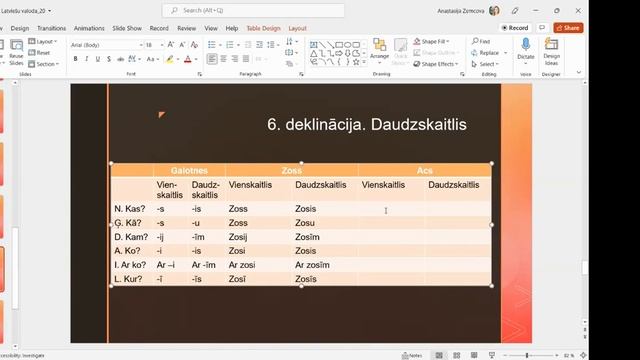This screenshot has height=360, width=640.
Task: Click the increase list level icon
Action: tap(259, 45)
